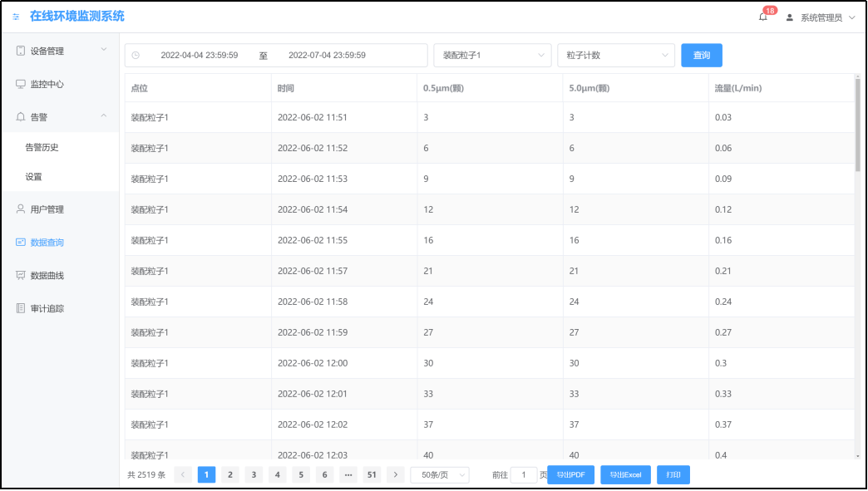Click the 监控中心 monitor icon
Screen dimensions: 868x491
point(21,84)
